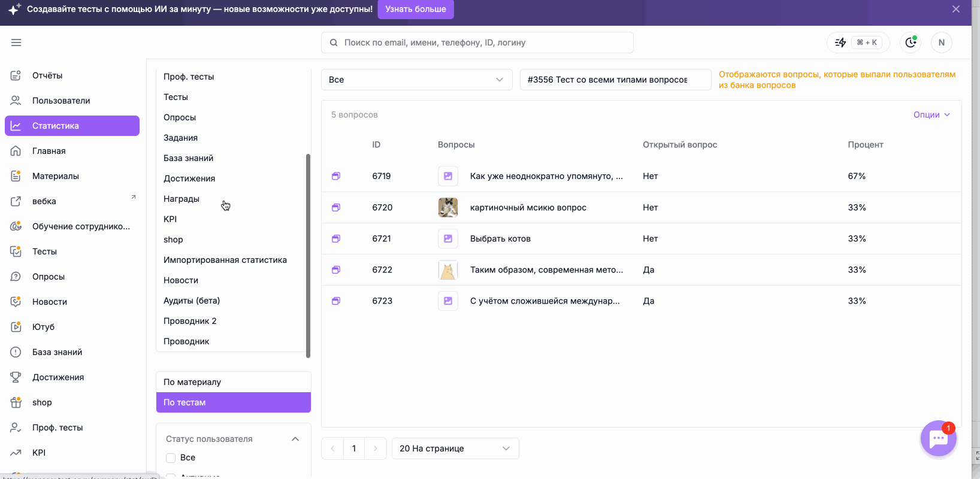Viewport: 980px width, 479px height.
Task: Select По материалу tab
Action: point(234,382)
